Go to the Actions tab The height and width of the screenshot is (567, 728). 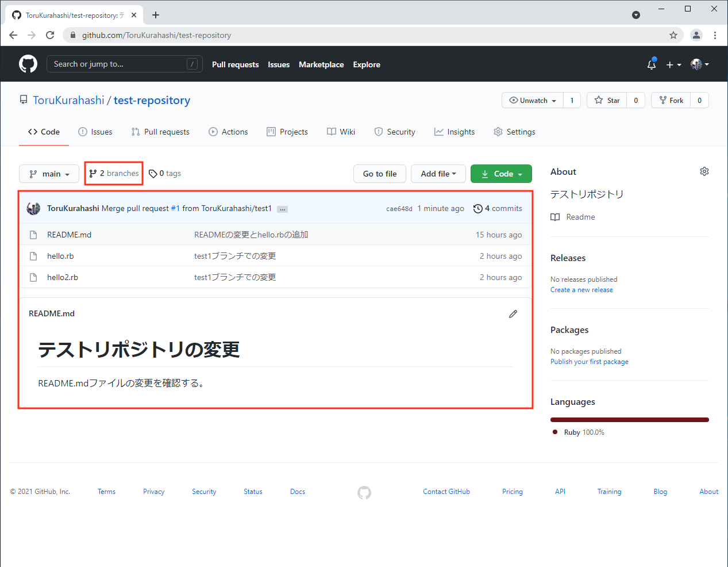228,132
